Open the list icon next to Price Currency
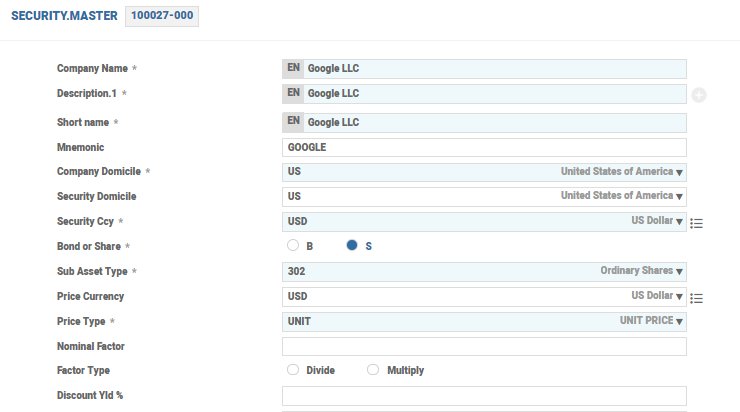The width and height of the screenshot is (740, 412). click(x=697, y=298)
